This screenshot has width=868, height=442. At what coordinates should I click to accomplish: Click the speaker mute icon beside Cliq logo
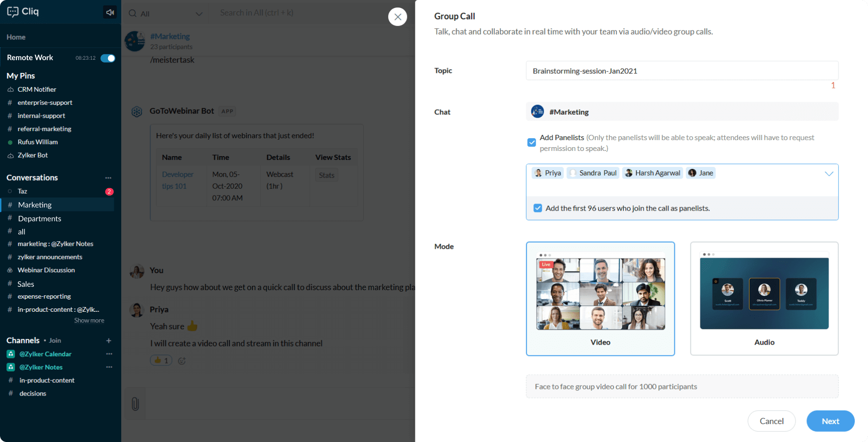click(109, 12)
